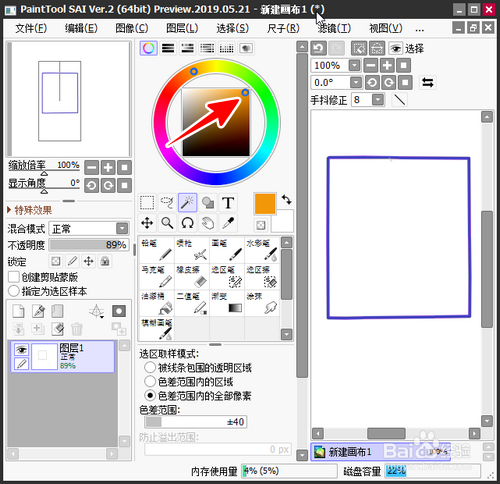The image size is (500, 484).
Task: Select the rectangular selection tool
Action: [147, 202]
